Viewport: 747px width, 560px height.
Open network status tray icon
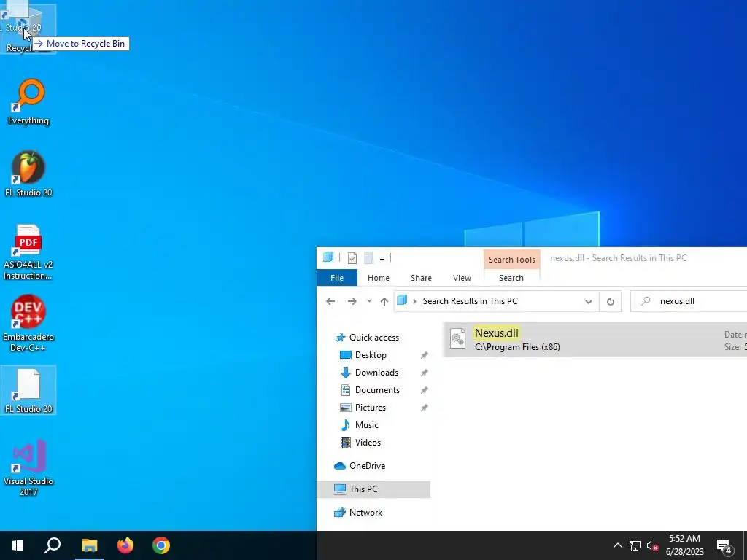click(x=635, y=545)
